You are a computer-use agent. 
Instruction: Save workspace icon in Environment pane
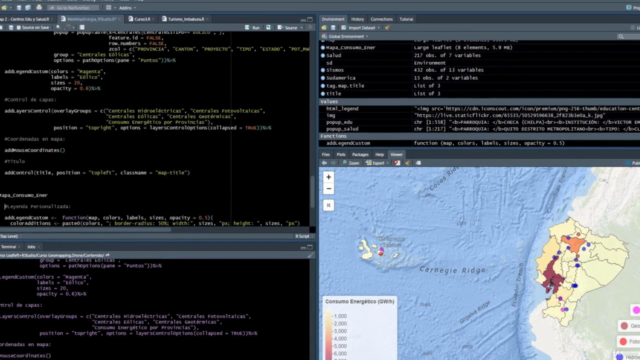coord(333,28)
